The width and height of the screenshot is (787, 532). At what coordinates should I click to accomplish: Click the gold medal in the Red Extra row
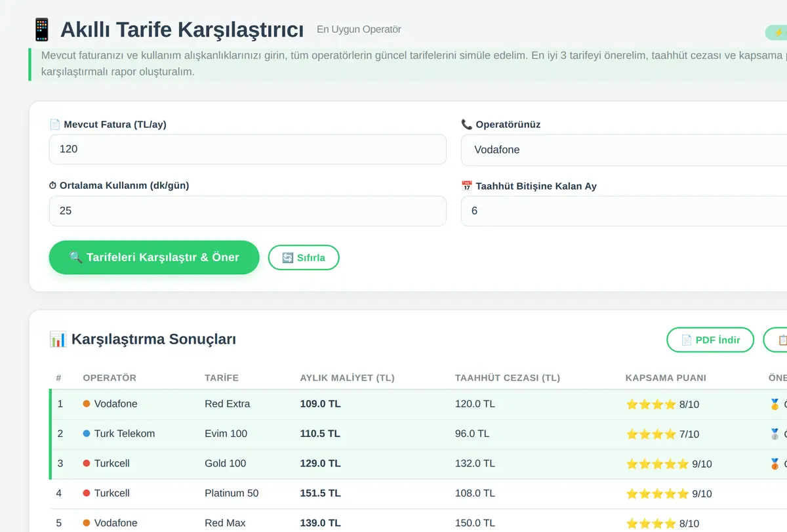tap(775, 404)
